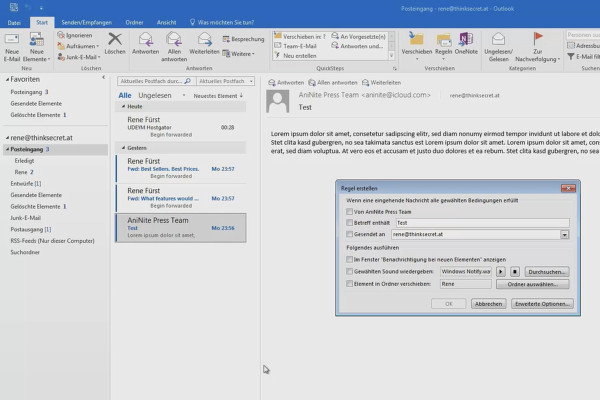The image size is (600, 400).
Task: Click Allen antworten in the reading pane
Action: pos(333,83)
